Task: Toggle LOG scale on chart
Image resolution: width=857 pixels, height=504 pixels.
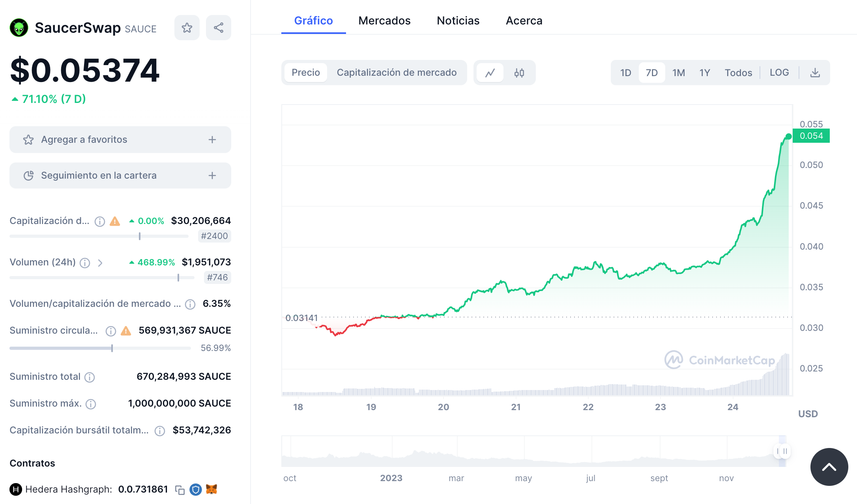Action: tap(779, 73)
